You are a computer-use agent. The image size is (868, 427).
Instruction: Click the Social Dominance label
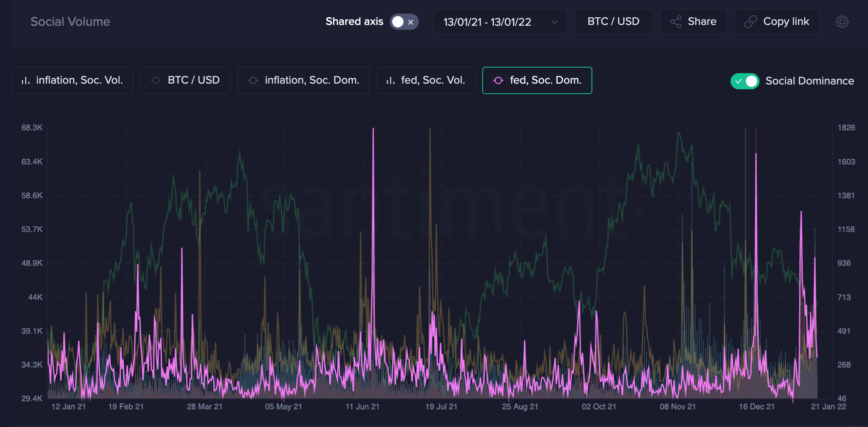click(x=810, y=81)
